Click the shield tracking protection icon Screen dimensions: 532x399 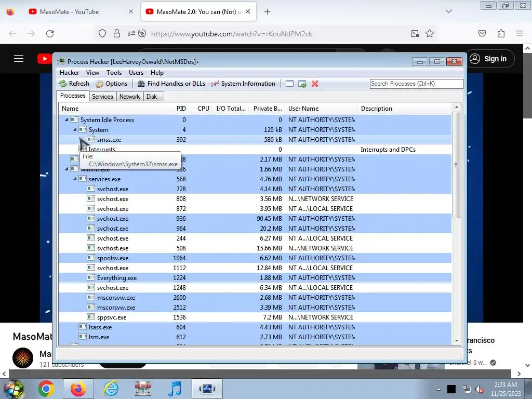click(x=102, y=34)
